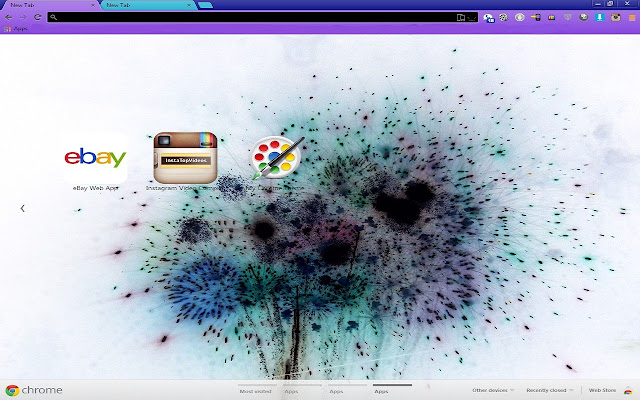The image size is (640, 400).
Task: Switch to the first New Tab
Action: (49, 5)
